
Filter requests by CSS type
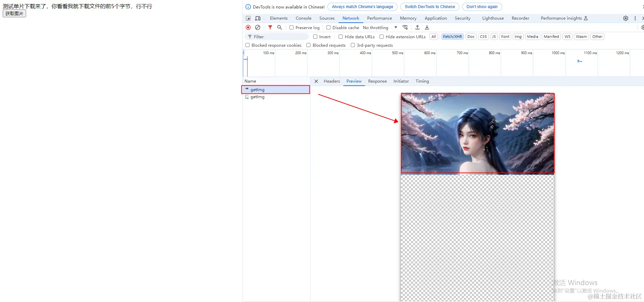click(484, 37)
